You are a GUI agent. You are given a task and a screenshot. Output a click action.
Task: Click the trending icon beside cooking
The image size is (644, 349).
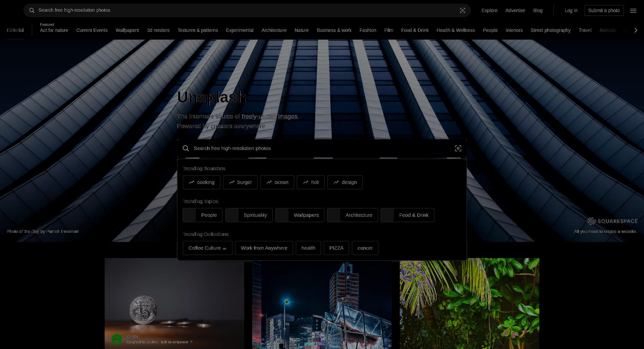point(192,182)
